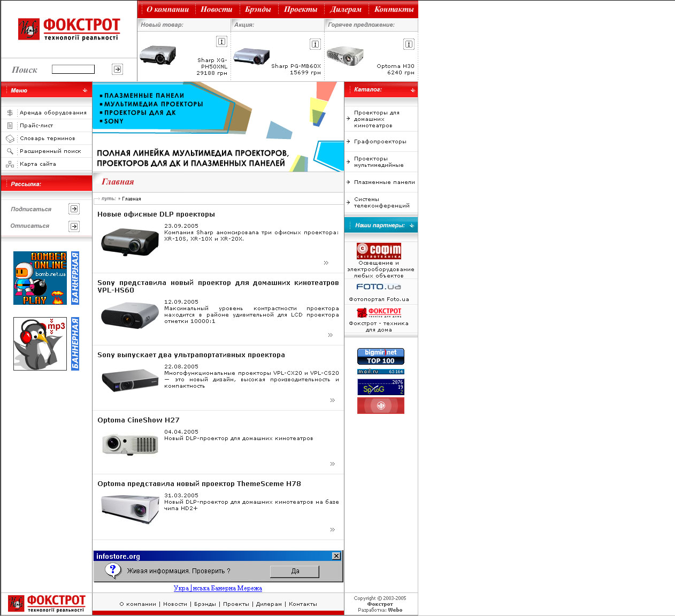This screenshot has width=675, height=616.
Task: Open info icon for Sharp XG-PH50XNL
Action: pos(221,41)
